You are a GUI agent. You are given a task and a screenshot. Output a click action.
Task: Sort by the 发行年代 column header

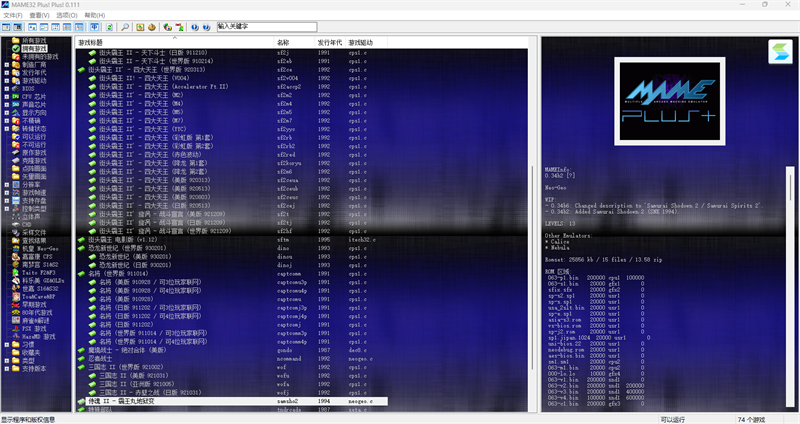click(x=330, y=42)
